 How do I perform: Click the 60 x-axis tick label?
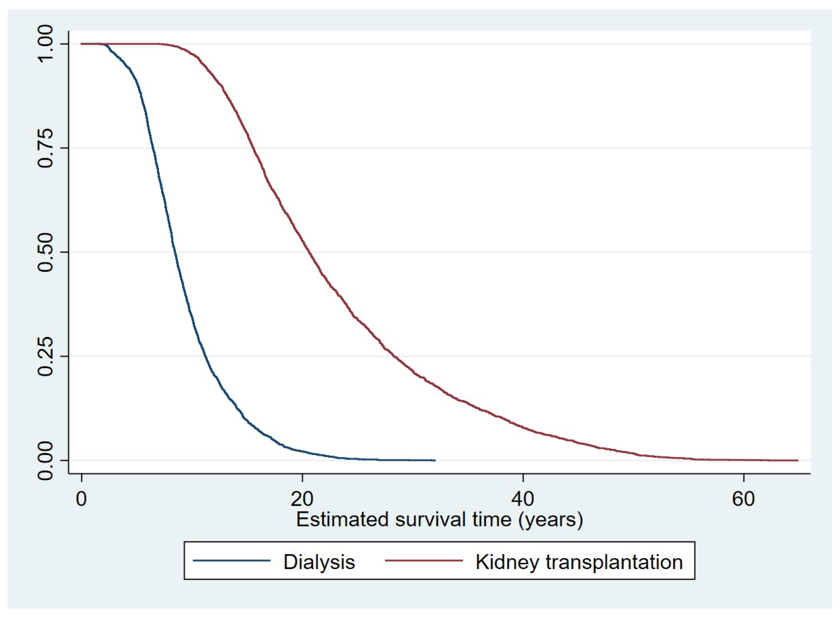tap(743, 499)
